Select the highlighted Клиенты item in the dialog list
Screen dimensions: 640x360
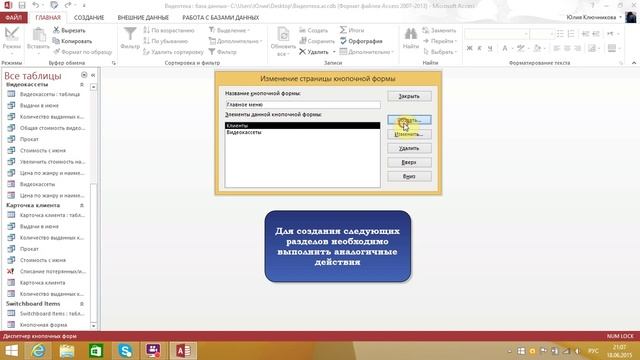tap(302, 125)
